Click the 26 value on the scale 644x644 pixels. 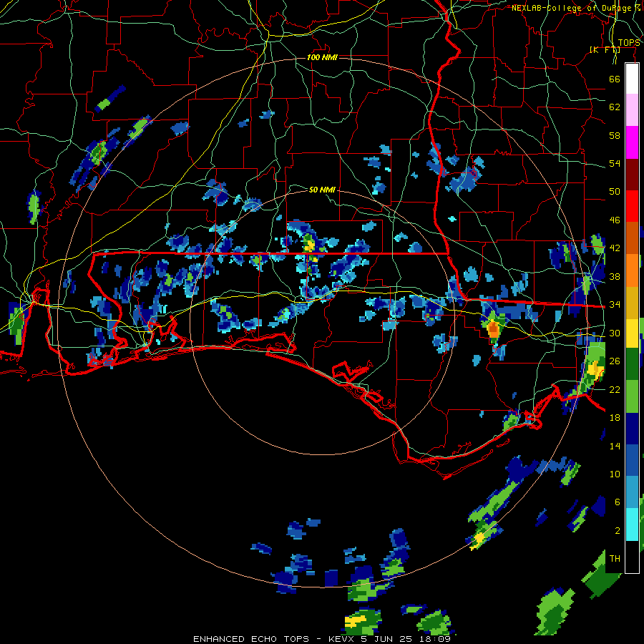point(615,361)
